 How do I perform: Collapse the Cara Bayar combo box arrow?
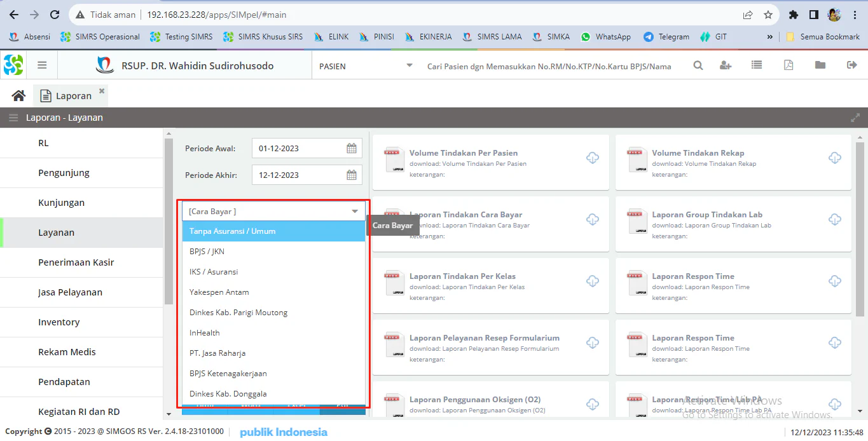pos(355,211)
